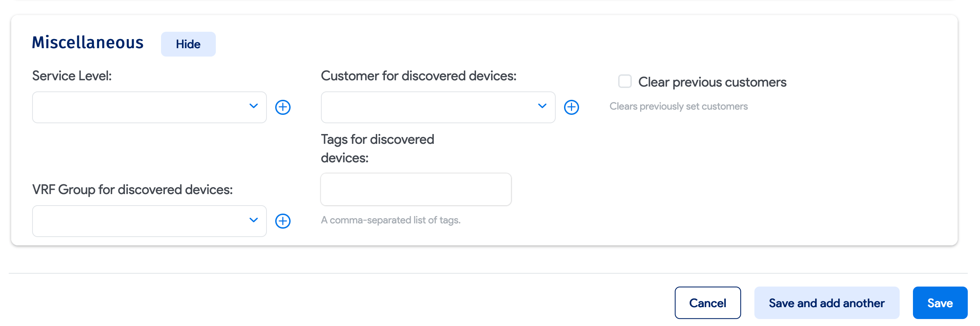Click the chevron arrow inside Service Level box

(253, 106)
